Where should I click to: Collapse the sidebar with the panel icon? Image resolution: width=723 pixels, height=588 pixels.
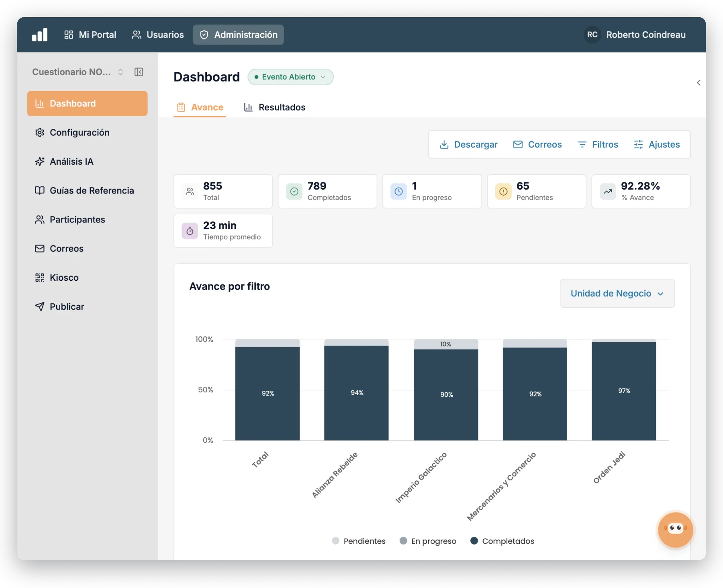click(139, 72)
